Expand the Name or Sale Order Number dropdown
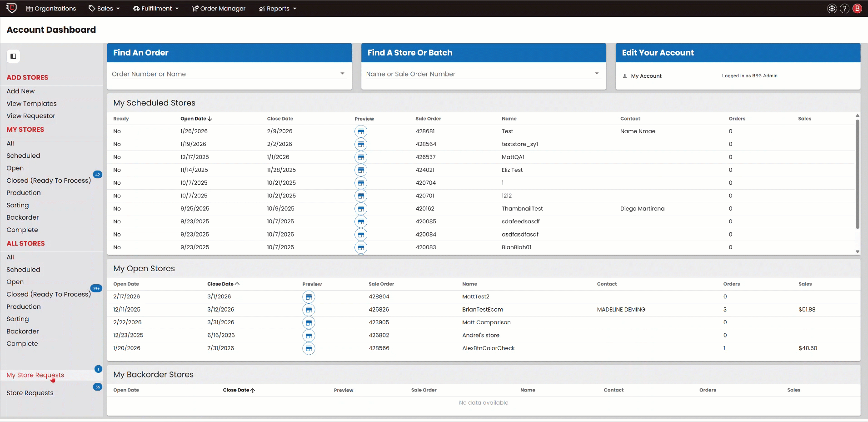 tap(596, 74)
